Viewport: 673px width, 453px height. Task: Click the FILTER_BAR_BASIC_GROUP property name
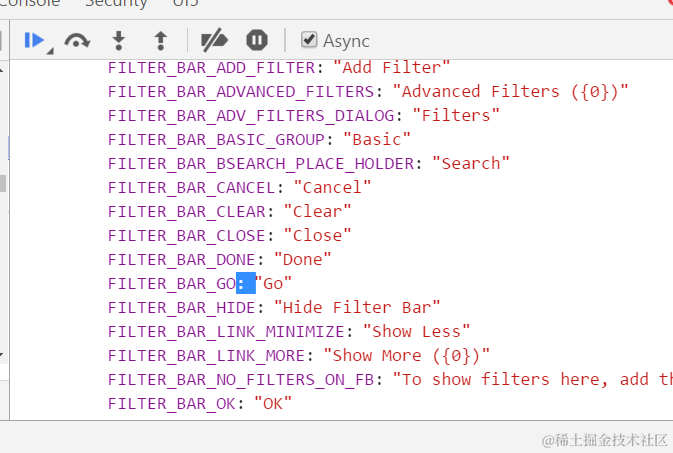(x=216, y=140)
